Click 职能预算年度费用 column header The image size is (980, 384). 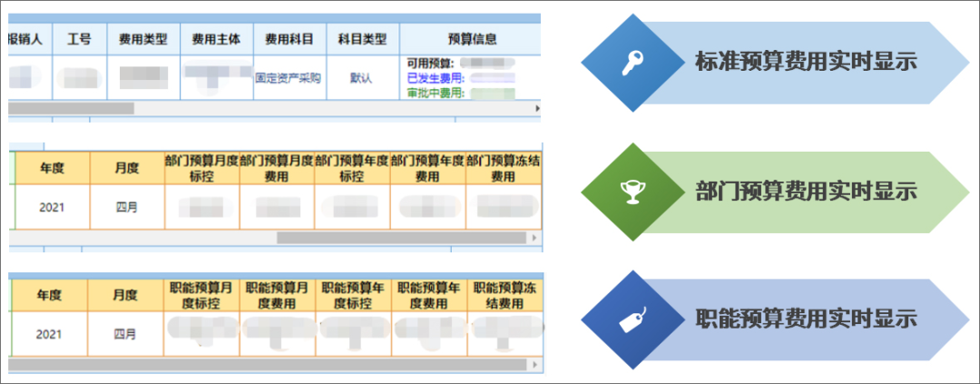tap(428, 296)
